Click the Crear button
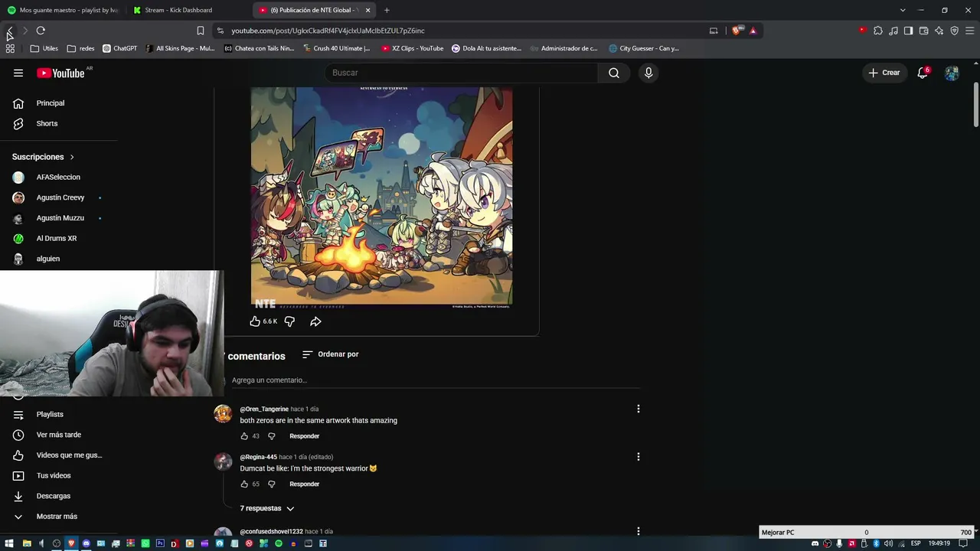Screen dimensions: 980x551 tap(884, 73)
